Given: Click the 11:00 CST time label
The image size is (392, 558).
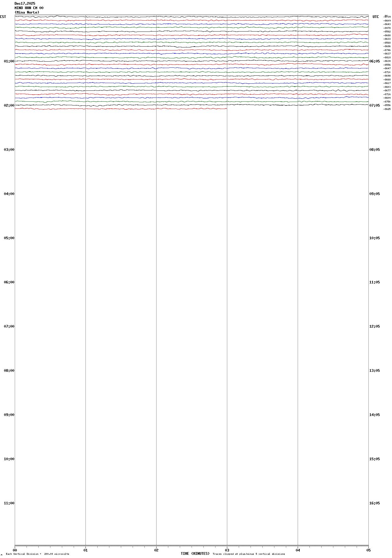Looking at the screenshot, I should 9,503.
